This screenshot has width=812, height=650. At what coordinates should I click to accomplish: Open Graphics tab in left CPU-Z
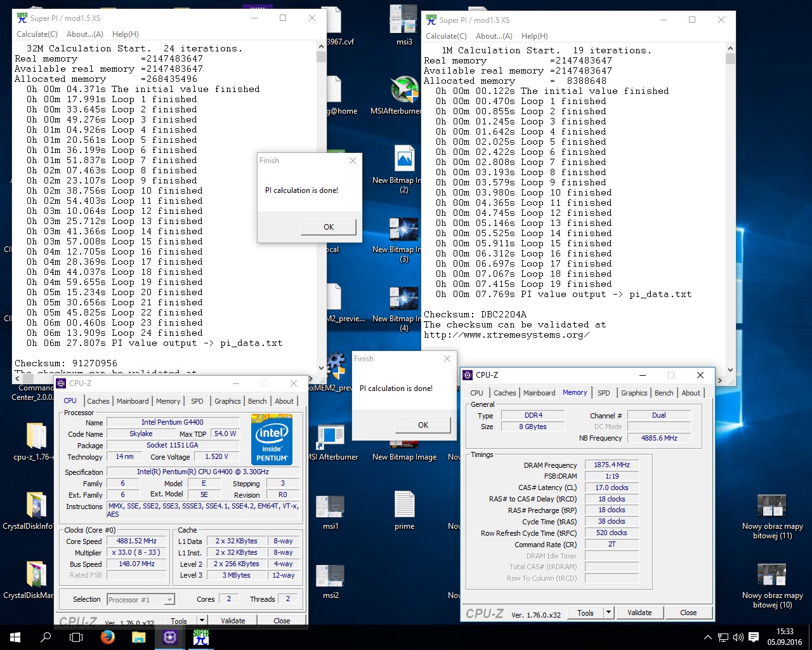click(x=227, y=401)
